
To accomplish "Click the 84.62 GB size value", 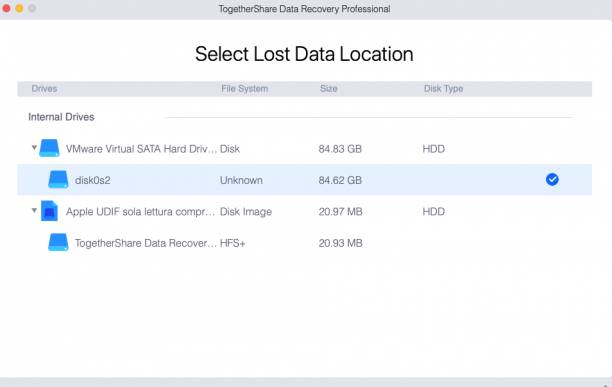I will (340, 180).
